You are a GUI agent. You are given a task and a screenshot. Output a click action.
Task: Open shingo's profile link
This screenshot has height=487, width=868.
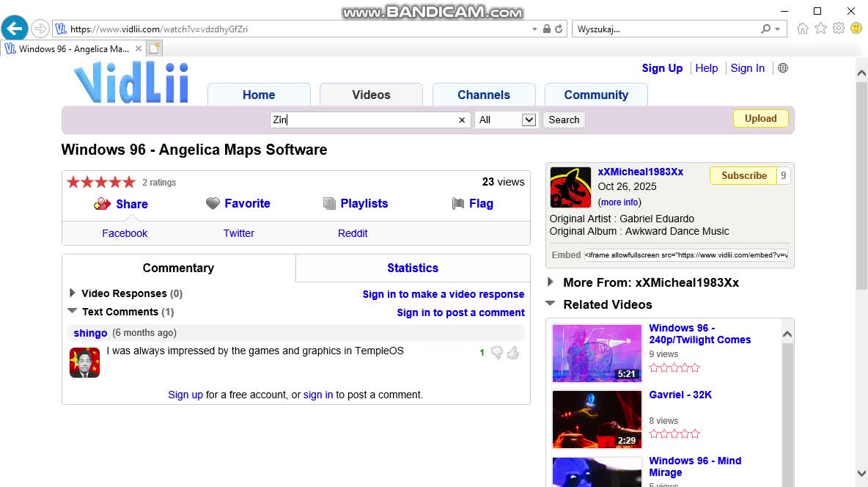[x=90, y=333]
